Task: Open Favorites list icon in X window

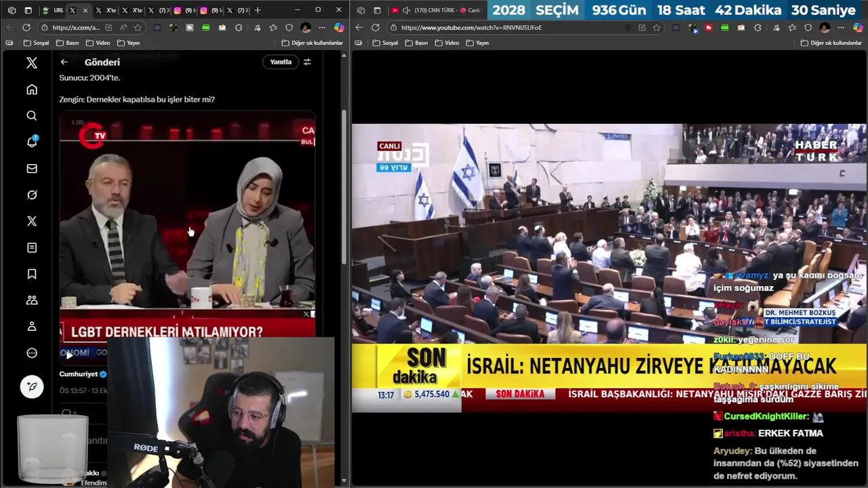Action: click(x=273, y=28)
